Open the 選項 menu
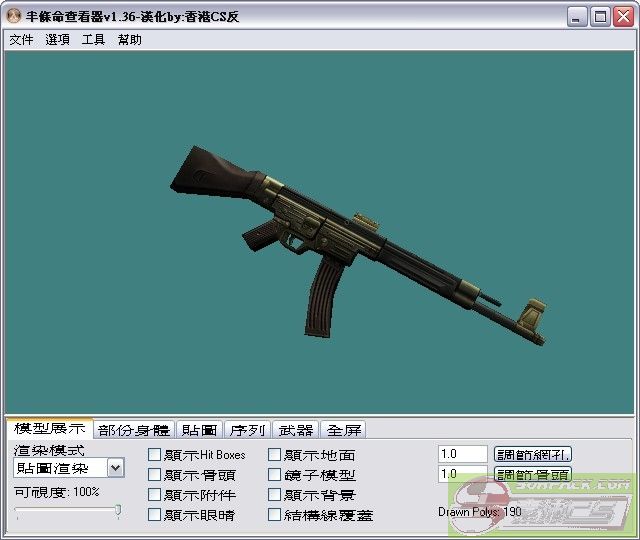The image size is (640, 540). pyautogui.click(x=57, y=40)
